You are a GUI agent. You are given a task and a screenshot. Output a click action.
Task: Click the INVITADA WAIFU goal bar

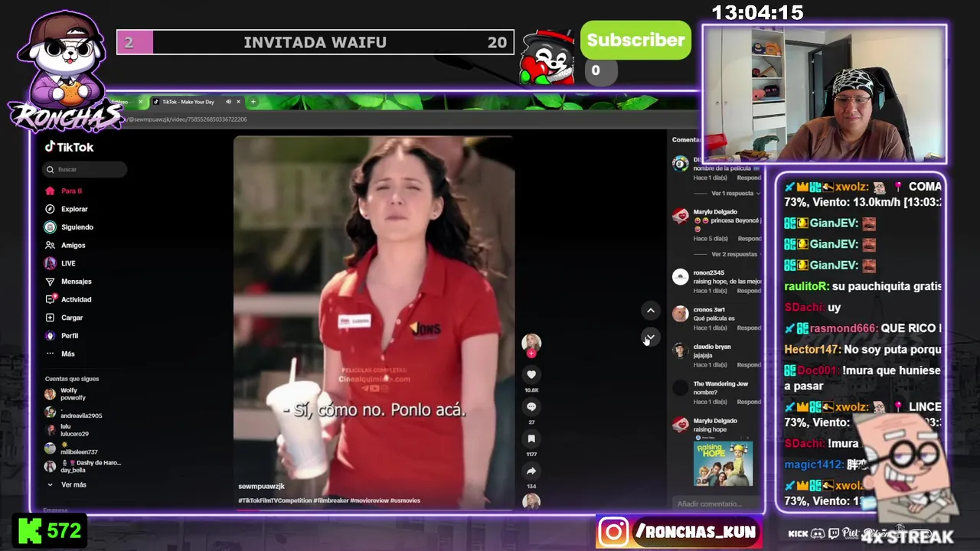(x=315, y=42)
